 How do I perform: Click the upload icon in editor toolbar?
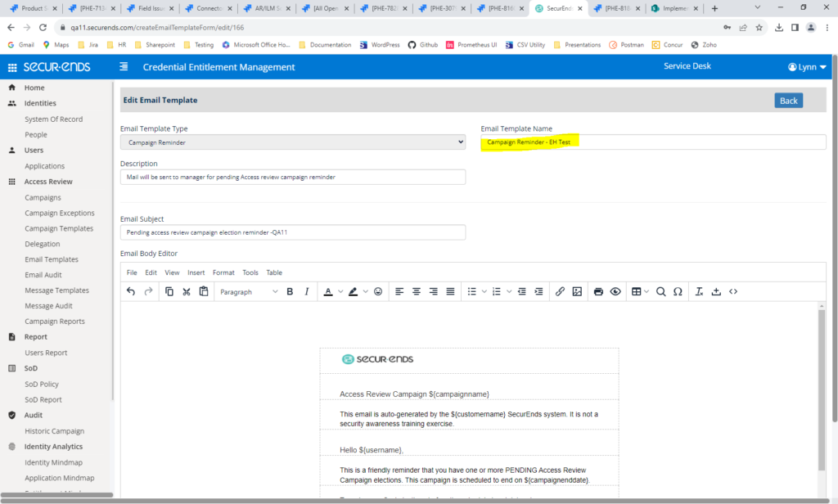pos(716,291)
